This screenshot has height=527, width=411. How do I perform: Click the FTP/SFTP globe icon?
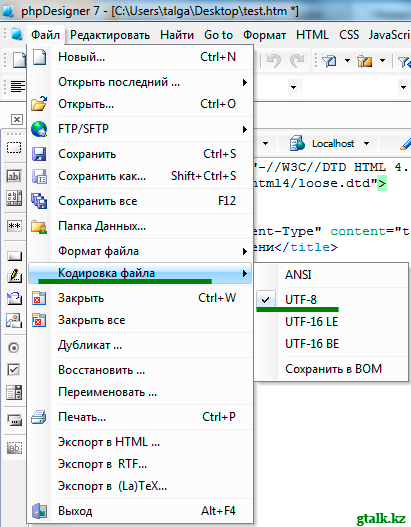click(x=39, y=129)
